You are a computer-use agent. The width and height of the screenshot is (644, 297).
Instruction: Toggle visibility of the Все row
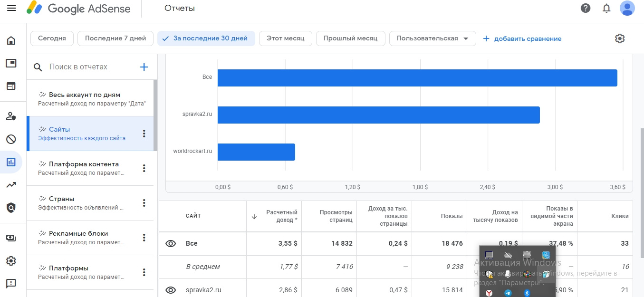click(171, 243)
